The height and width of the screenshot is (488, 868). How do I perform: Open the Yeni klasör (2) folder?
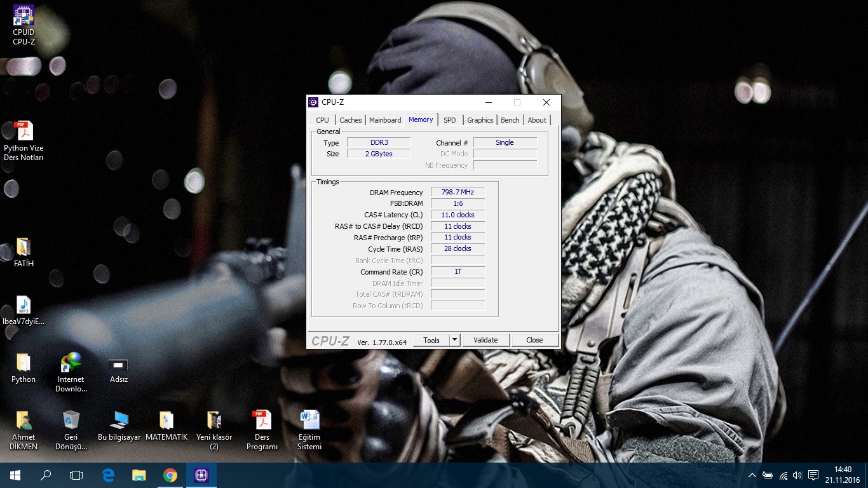(214, 430)
